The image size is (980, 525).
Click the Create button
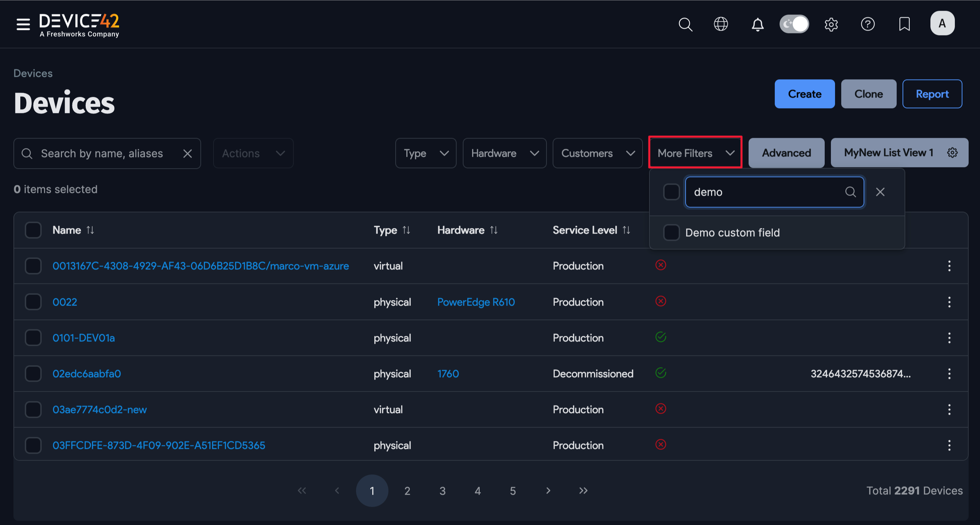[x=804, y=94]
